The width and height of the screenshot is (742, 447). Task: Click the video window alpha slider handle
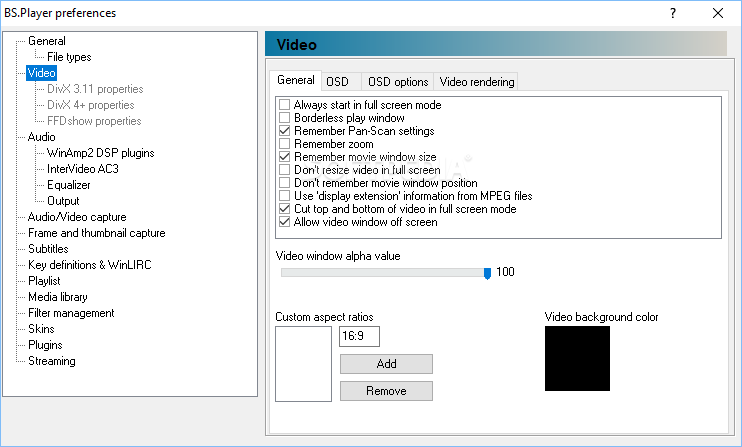click(x=487, y=273)
